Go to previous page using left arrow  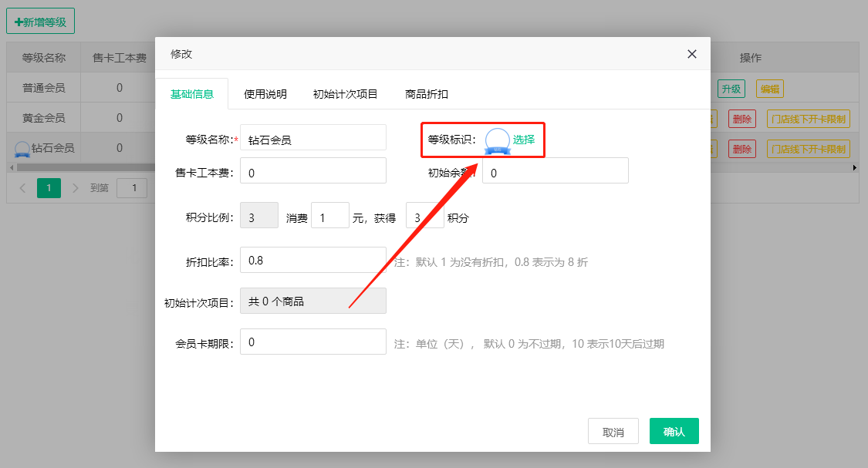(22, 188)
